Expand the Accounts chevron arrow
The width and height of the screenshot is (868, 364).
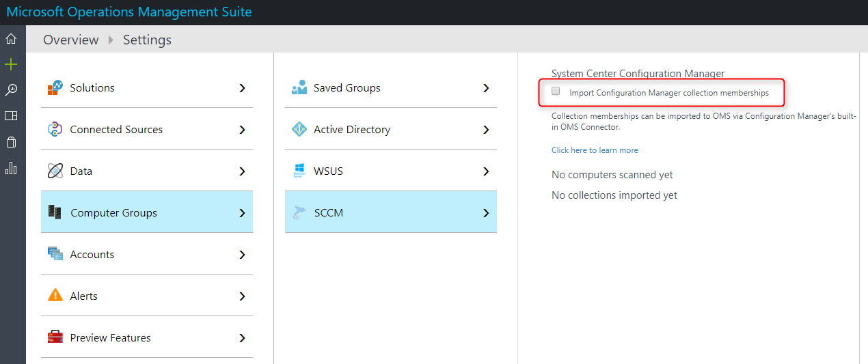[242, 255]
